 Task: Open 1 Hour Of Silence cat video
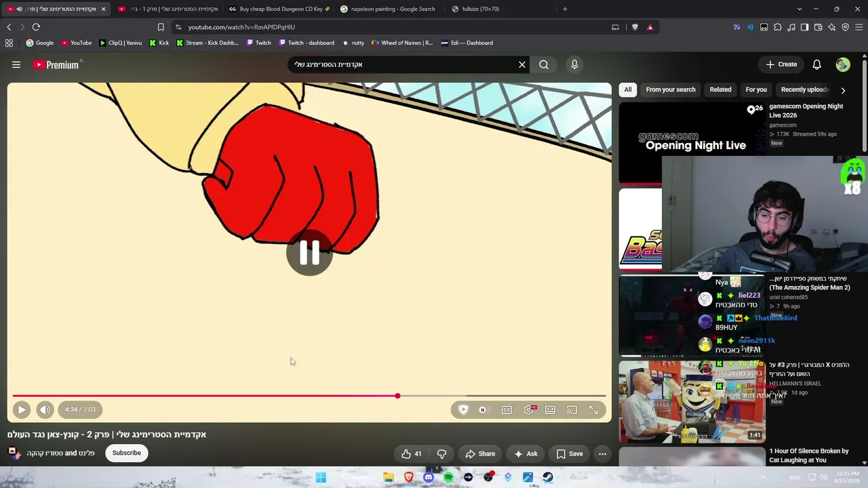point(809,455)
